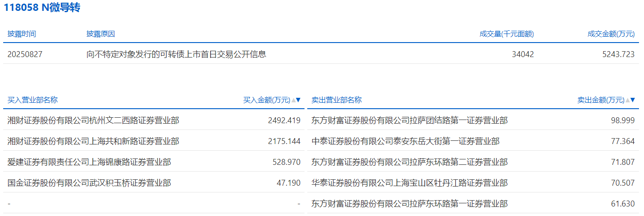Select buy amount 528.970
Image resolution: width=644 pixels, height=216 pixels.
click(287, 162)
